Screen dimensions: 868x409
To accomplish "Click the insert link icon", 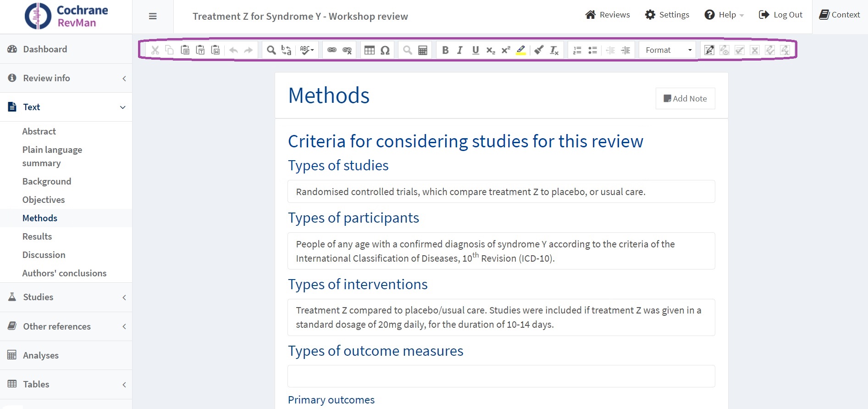I will click(x=332, y=50).
